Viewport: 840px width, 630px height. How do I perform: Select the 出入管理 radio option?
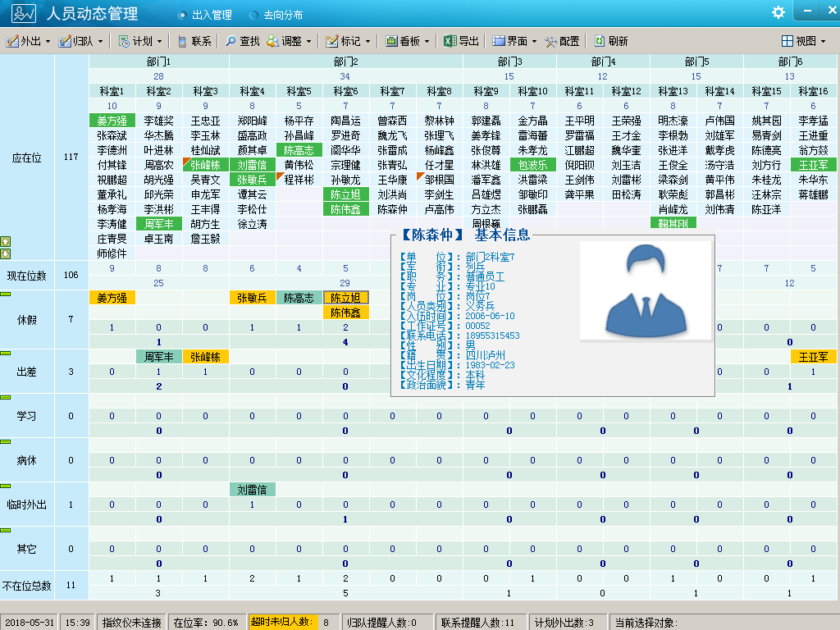[x=182, y=15]
